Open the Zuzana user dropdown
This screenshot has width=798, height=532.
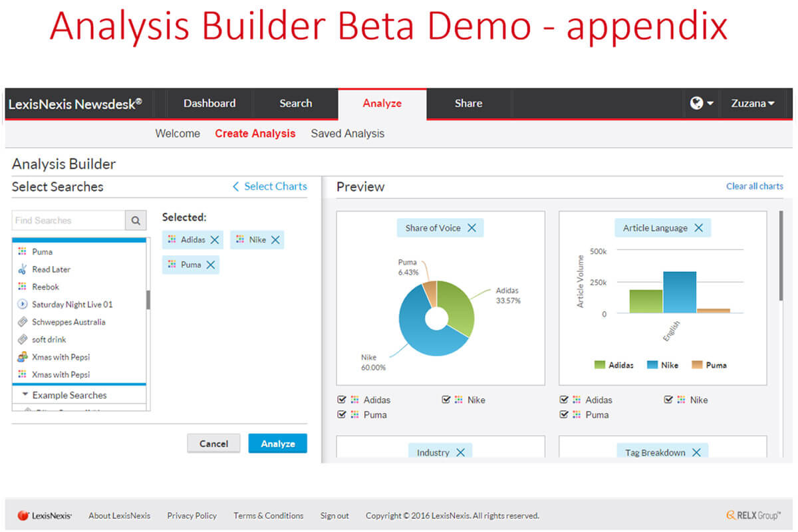(x=753, y=104)
